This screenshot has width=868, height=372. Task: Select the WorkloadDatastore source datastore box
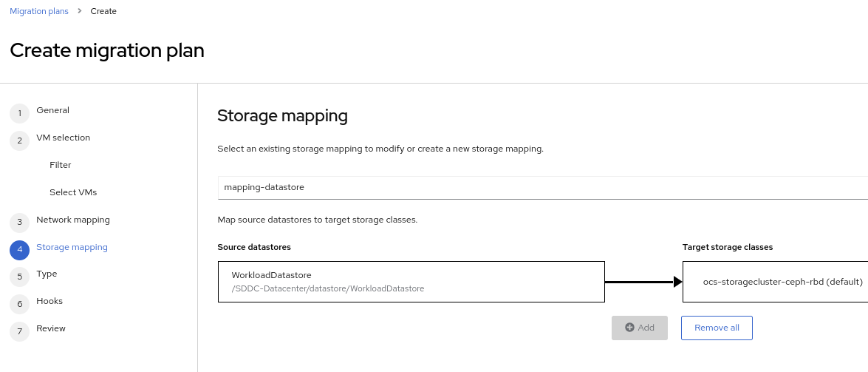[x=411, y=282]
